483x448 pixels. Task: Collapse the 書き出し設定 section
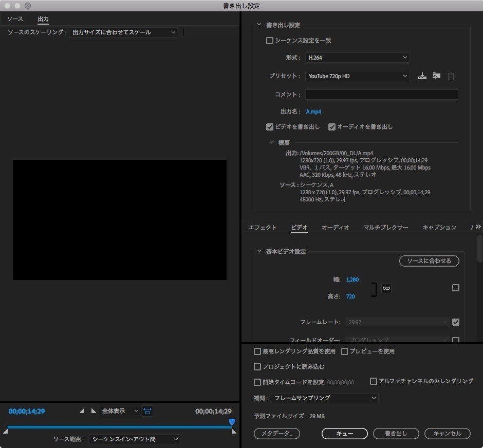click(259, 25)
